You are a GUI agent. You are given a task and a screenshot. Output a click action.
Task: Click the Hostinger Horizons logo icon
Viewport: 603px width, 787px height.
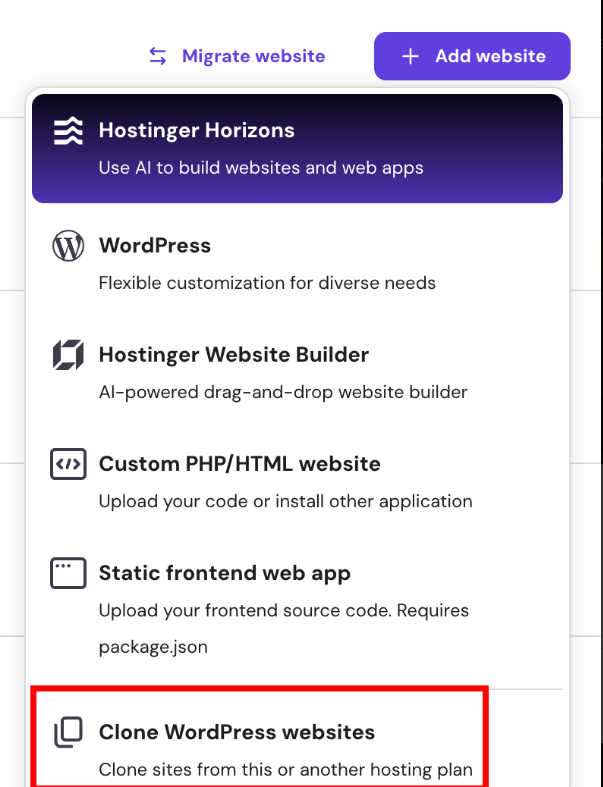pos(68,130)
